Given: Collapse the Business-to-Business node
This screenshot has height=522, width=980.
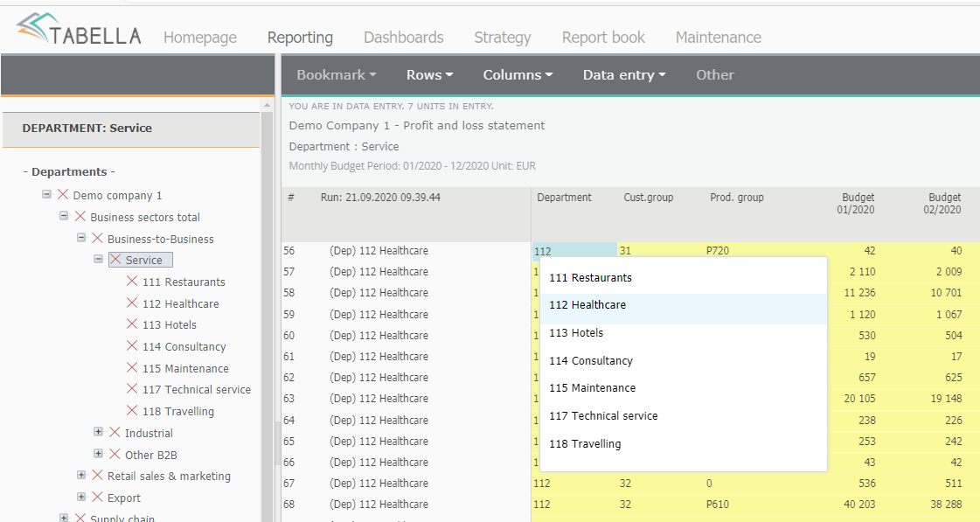Looking at the screenshot, I should point(81,238).
